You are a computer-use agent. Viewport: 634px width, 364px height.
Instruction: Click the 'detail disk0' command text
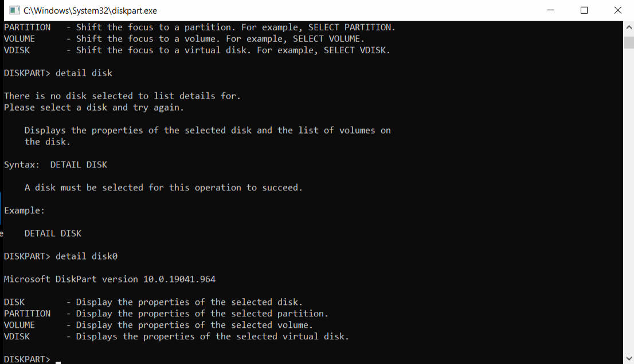tap(87, 256)
